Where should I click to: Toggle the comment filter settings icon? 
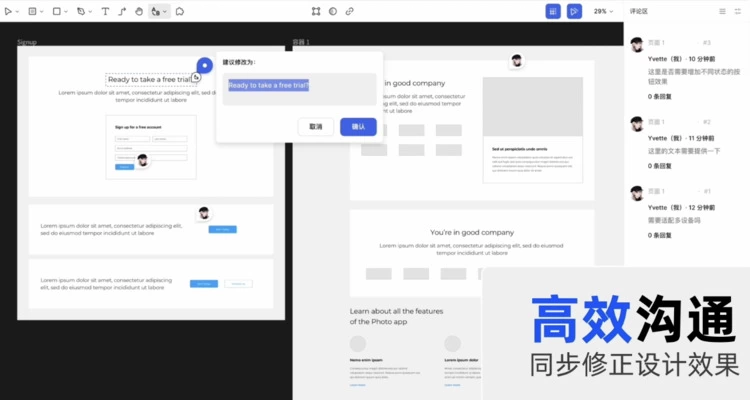click(x=738, y=11)
